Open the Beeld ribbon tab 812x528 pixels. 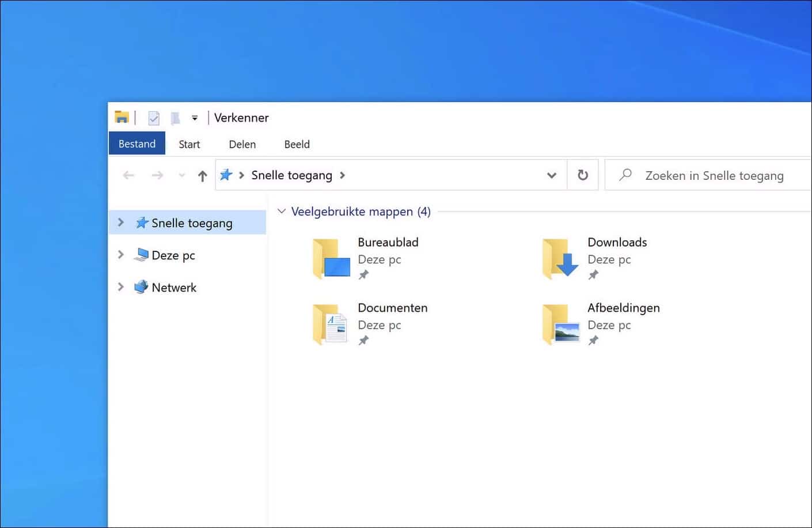(x=297, y=144)
